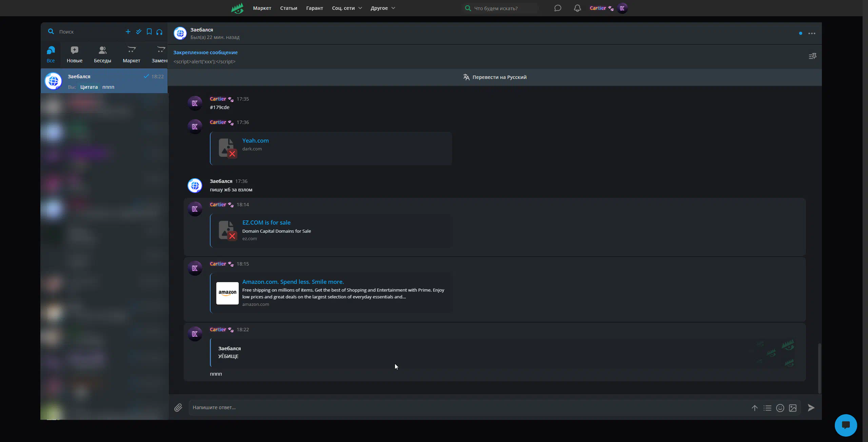868x442 pixels.
Task: Send message with the paper plane icon
Action: tap(811, 408)
